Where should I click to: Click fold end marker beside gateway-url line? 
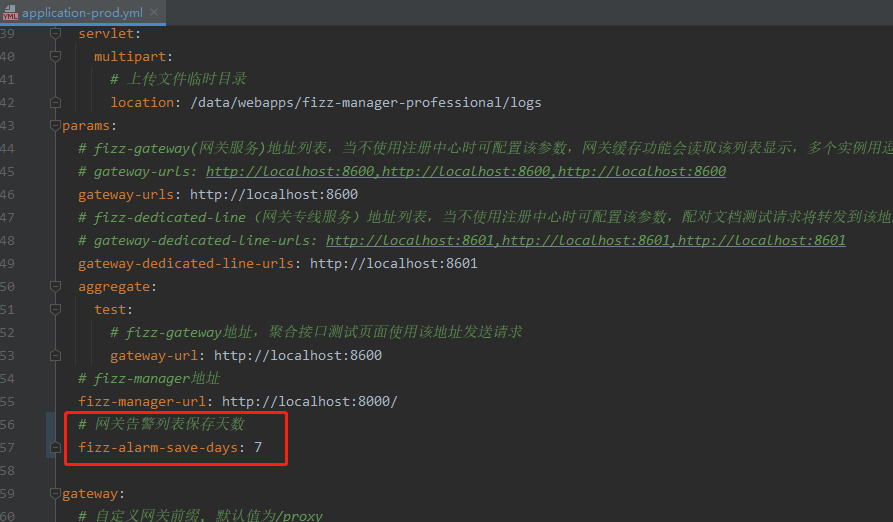[55, 355]
